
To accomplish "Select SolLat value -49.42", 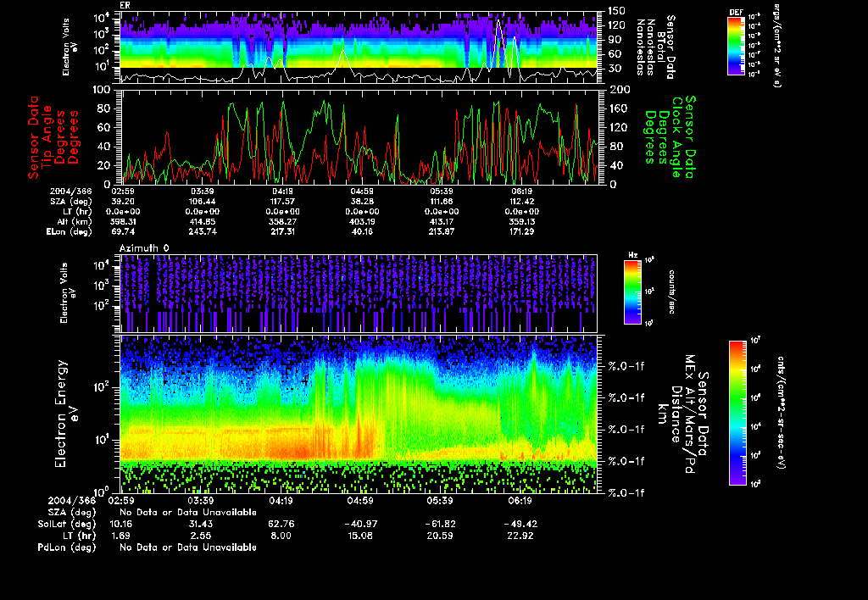I will click(x=520, y=524).
